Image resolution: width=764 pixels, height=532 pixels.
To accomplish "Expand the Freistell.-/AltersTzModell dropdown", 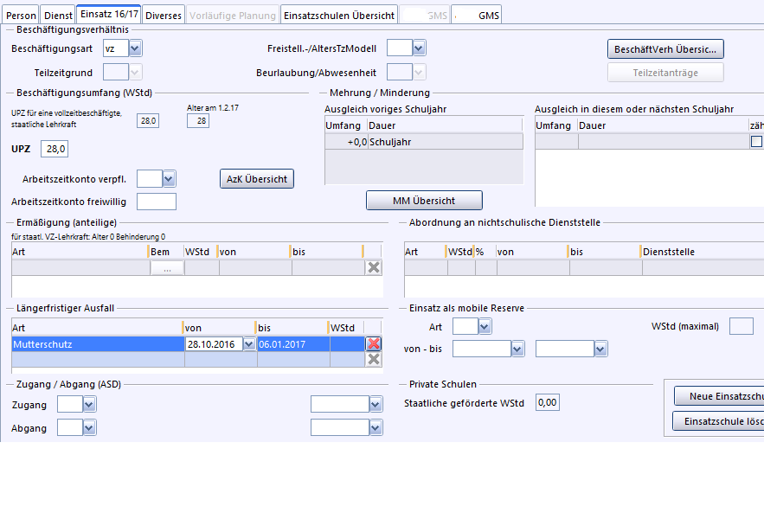I will click(419, 48).
